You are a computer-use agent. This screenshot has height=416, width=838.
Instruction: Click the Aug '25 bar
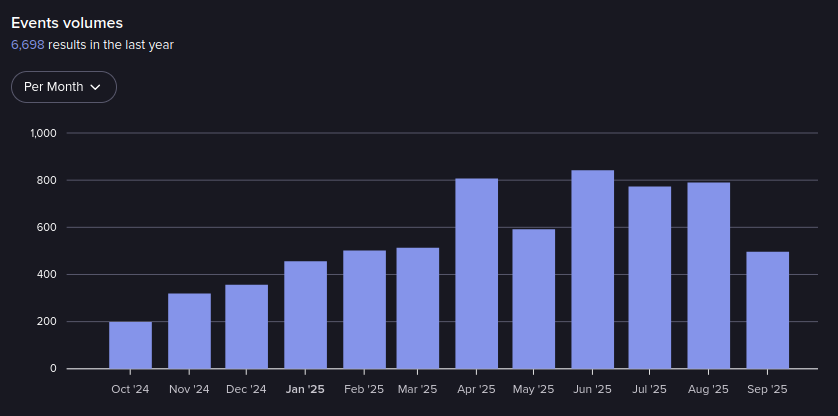(708, 275)
